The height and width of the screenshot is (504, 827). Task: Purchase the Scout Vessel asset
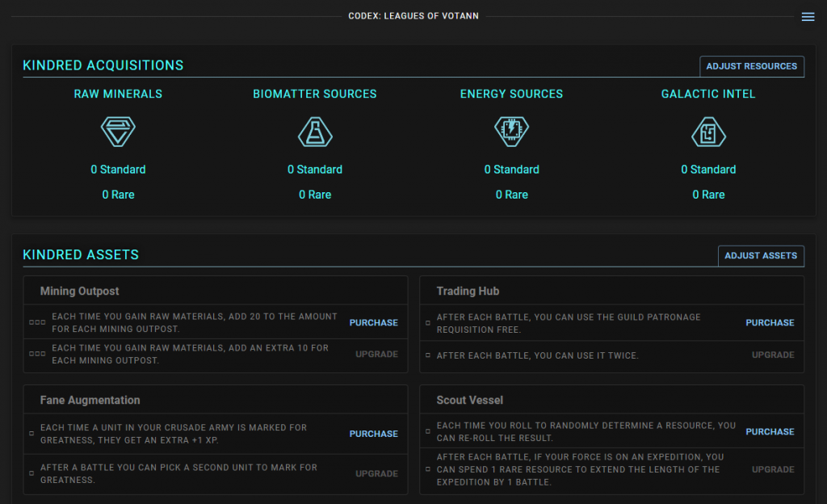tap(770, 432)
